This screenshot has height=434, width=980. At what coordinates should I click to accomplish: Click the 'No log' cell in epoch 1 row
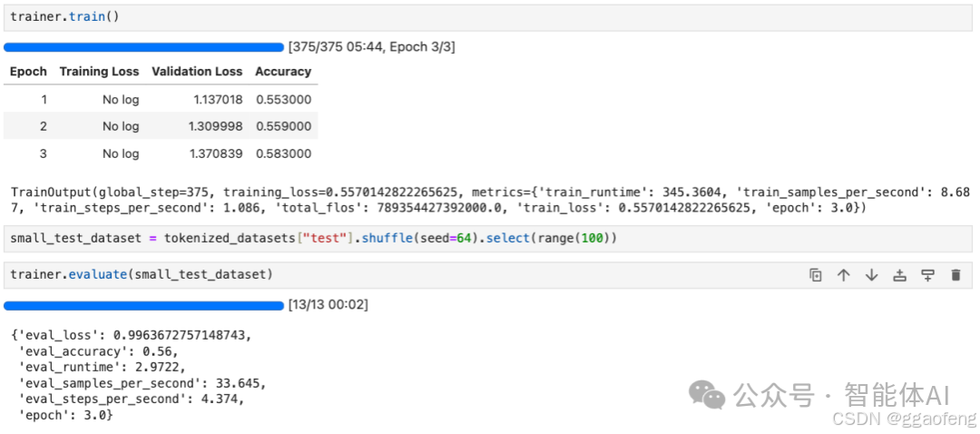pyautogui.click(x=122, y=100)
